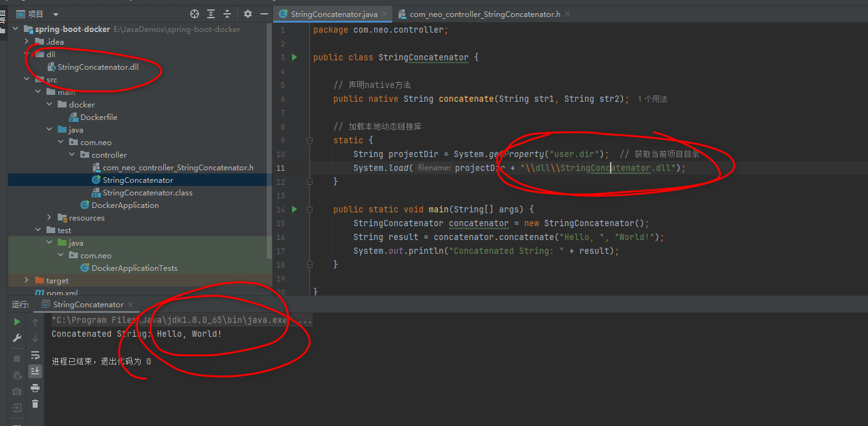Clear console with the trash icon
Image resolution: width=868 pixels, height=426 pixels.
35,404
